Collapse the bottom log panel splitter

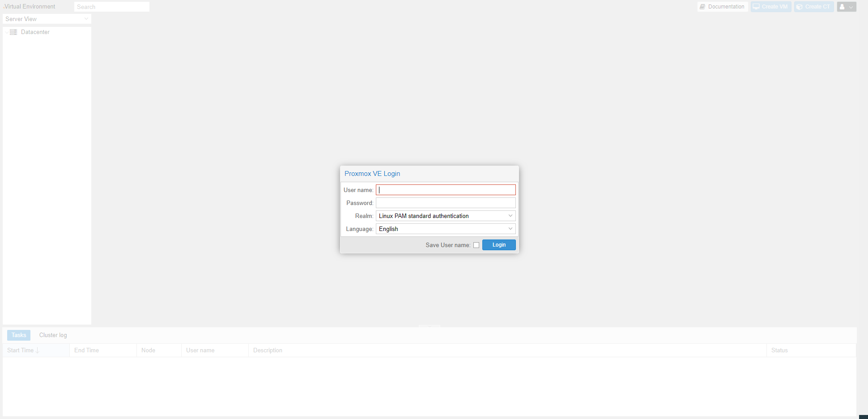click(x=430, y=326)
